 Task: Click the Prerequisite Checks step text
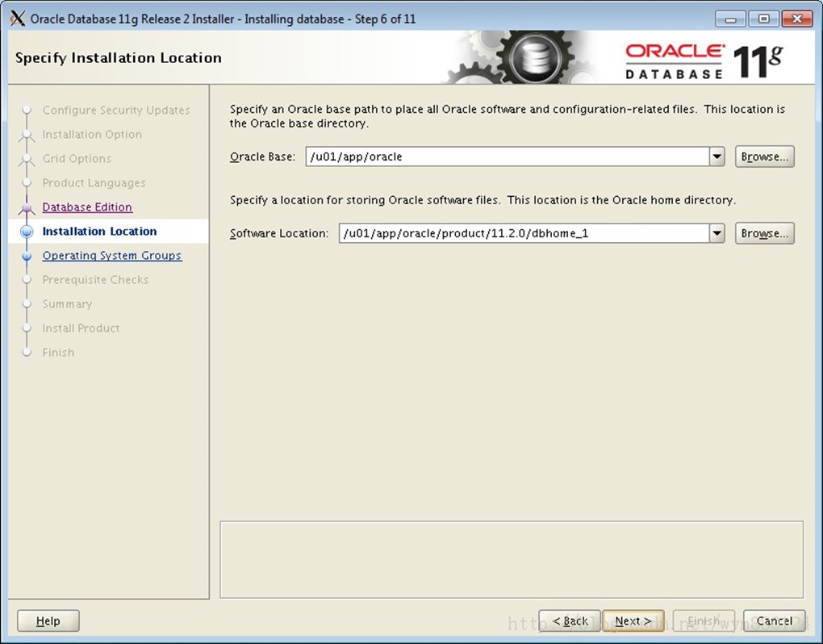click(95, 280)
